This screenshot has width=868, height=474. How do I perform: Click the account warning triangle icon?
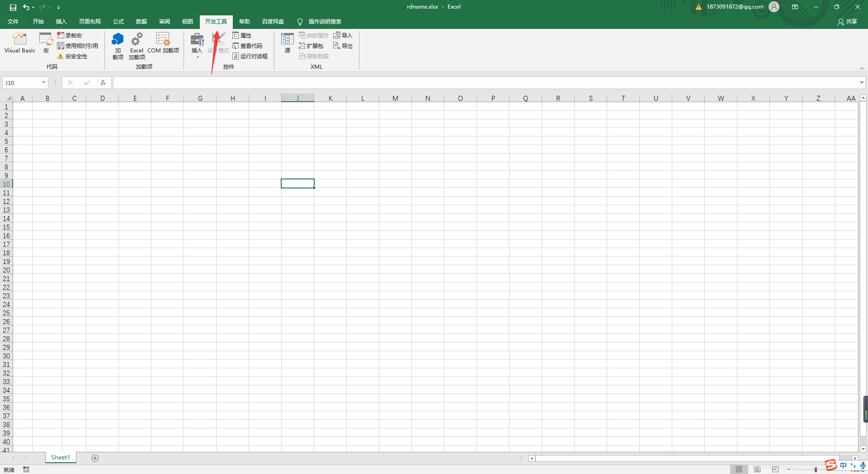698,7
